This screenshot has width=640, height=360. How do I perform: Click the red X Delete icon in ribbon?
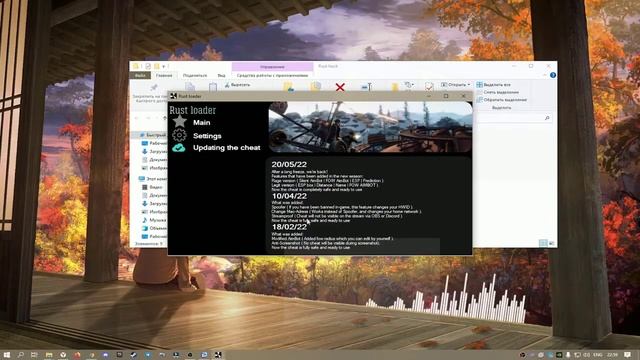tap(340, 87)
